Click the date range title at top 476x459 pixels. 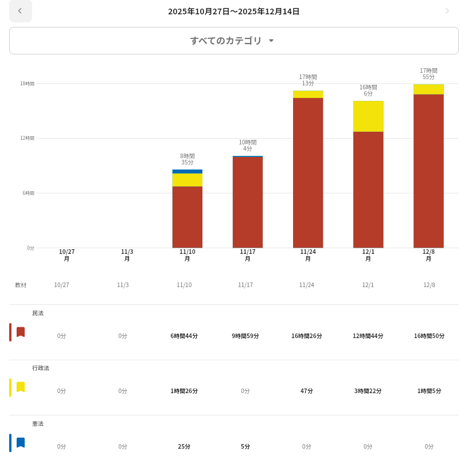[x=233, y=11]
